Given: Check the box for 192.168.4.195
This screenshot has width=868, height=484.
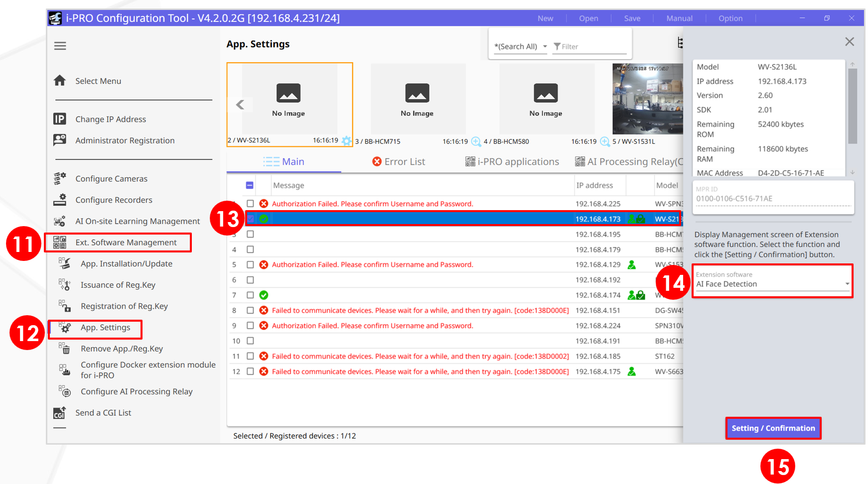Looking at the screenshot, I should tap(250, 234).
